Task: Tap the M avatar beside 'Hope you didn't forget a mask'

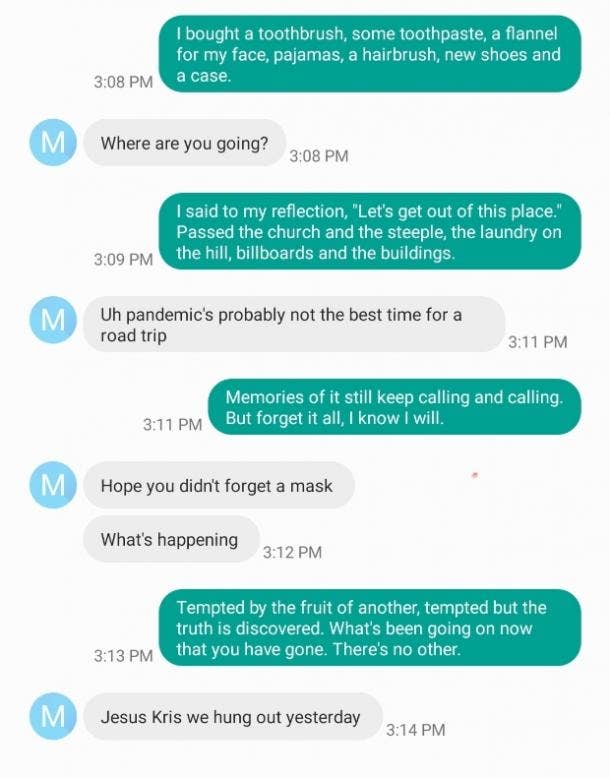Action: point(53,485)
